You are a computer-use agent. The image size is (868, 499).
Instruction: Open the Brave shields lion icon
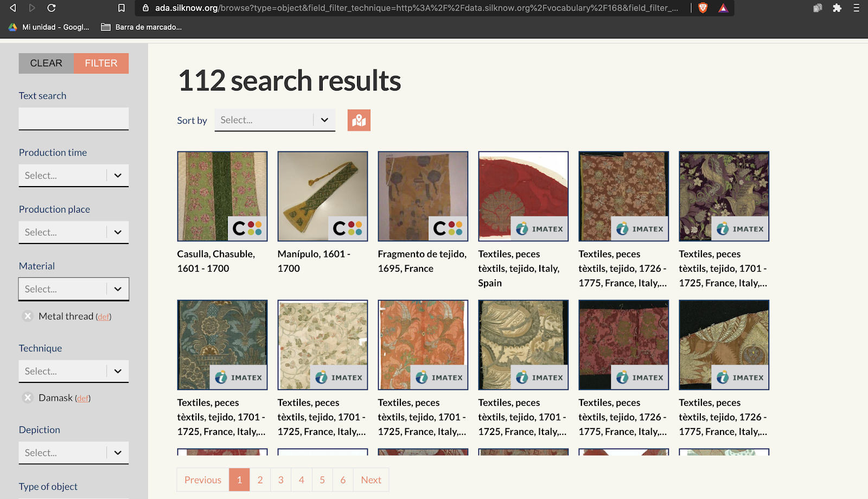703,8
